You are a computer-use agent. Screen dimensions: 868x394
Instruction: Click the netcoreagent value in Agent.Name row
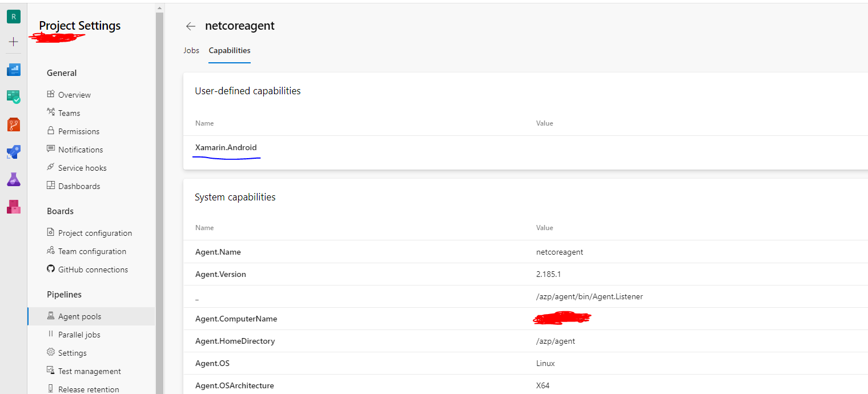(560, 252)
